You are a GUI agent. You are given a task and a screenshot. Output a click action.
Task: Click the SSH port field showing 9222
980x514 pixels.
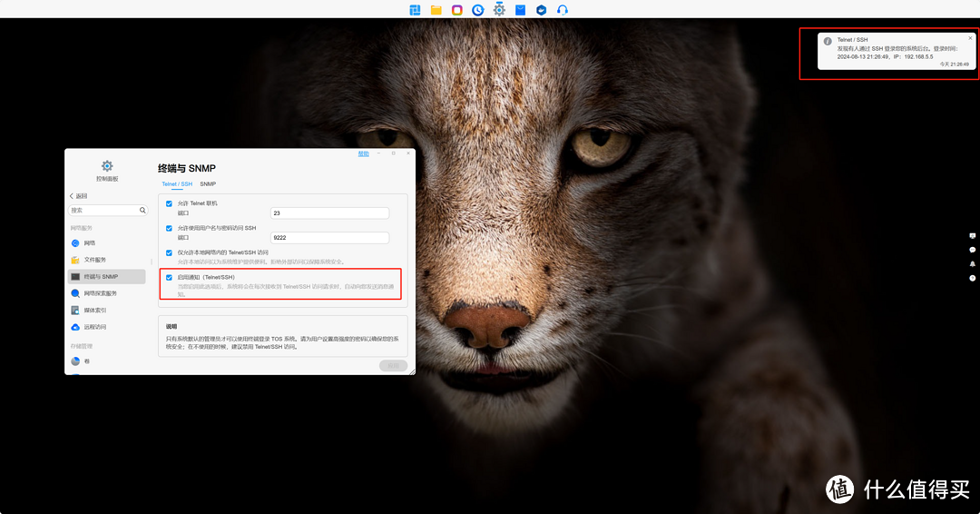click(329, 238)
